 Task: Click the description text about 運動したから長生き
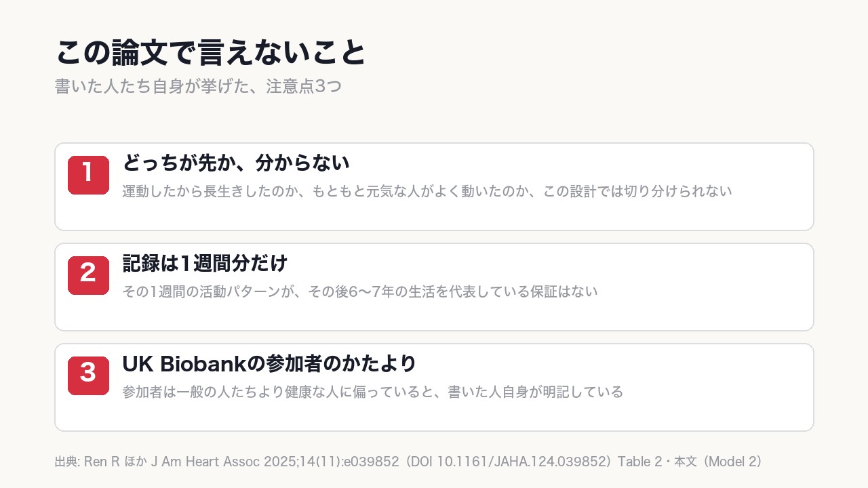427,191
